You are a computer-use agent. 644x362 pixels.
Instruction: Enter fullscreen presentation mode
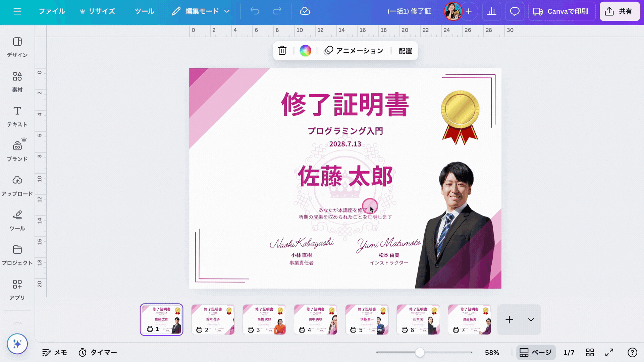click(609, 352)
